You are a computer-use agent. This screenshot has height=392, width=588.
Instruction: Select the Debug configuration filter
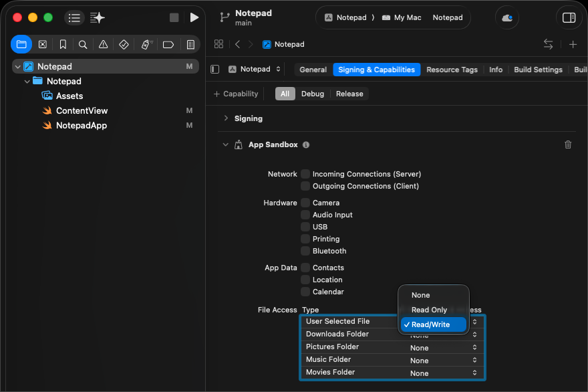[x=312, y=94]
